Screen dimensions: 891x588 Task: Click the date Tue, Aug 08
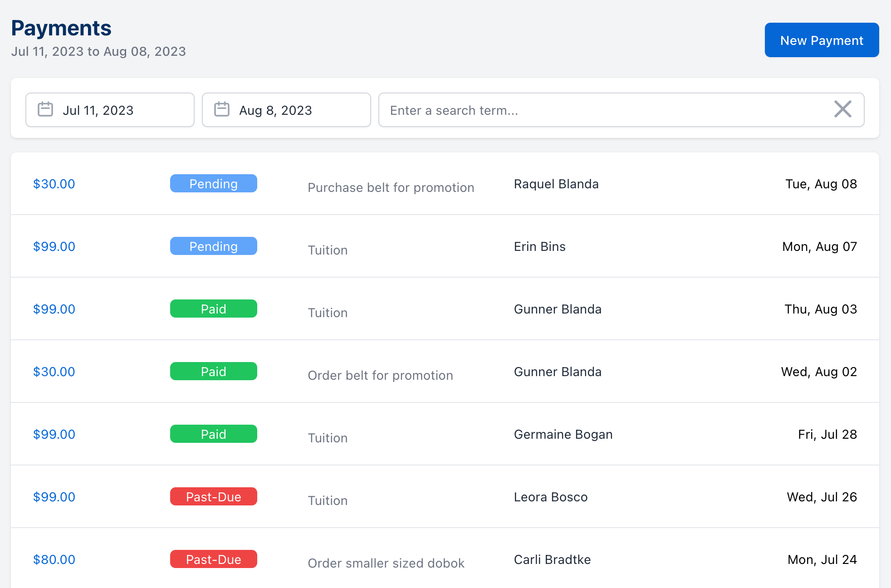821,184
